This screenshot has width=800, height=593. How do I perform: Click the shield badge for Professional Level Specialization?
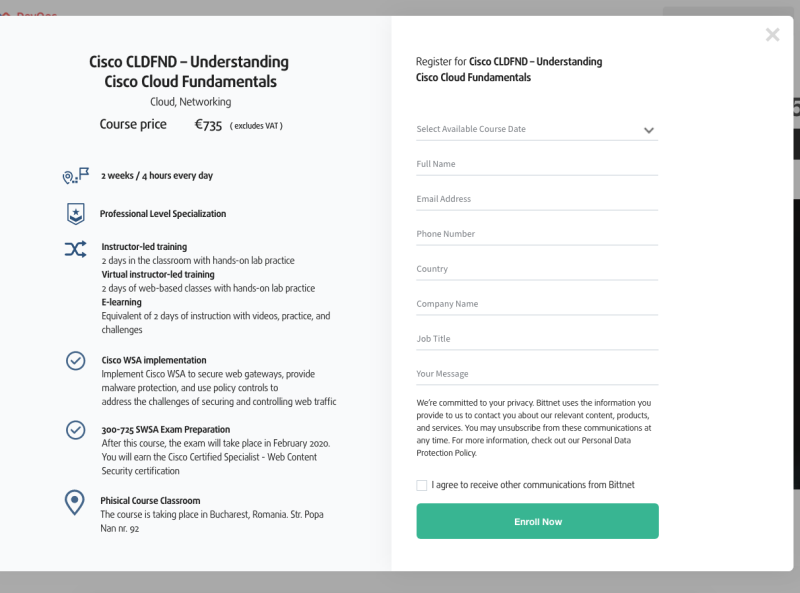(74, 213)
